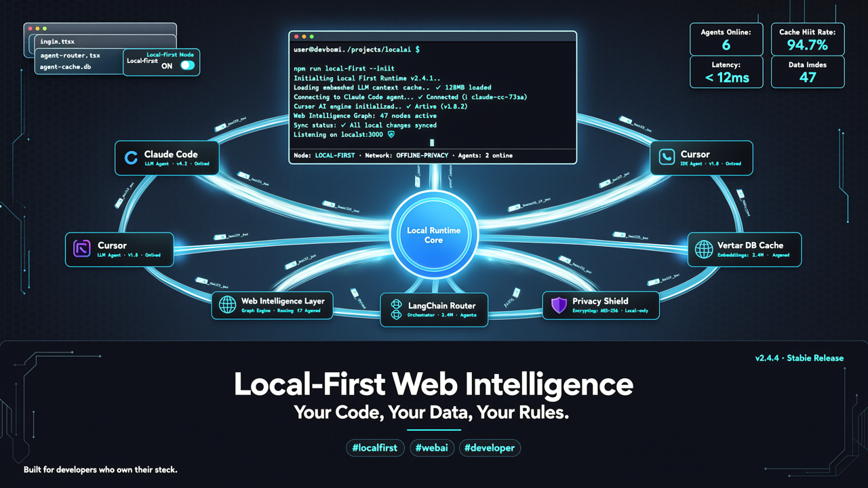Click the globe icon on Web Intelligence Layer card

(x=228, y=304)
